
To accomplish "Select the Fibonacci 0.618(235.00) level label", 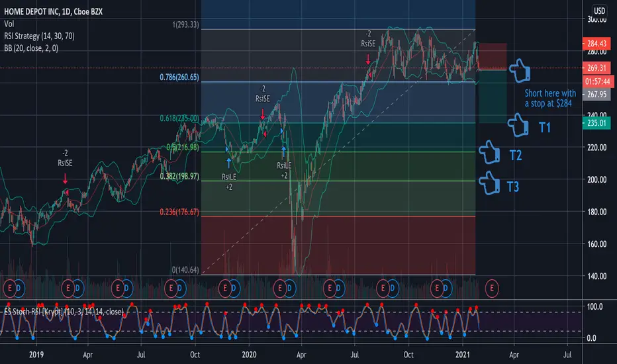I will pos(179,118).
